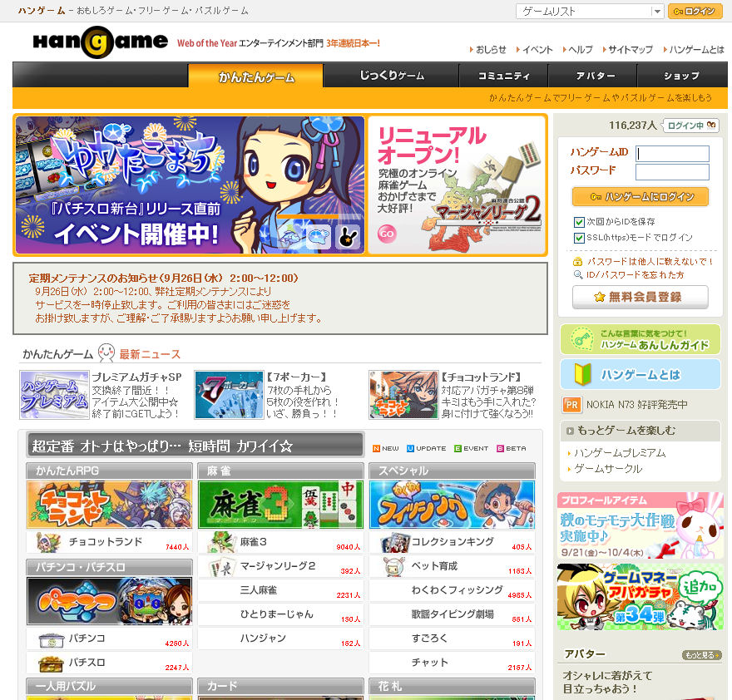This screenshot has height=700, width=732.
Task: Click the pink GO button on mahjong banner
Action: click(x=387, y=234)
